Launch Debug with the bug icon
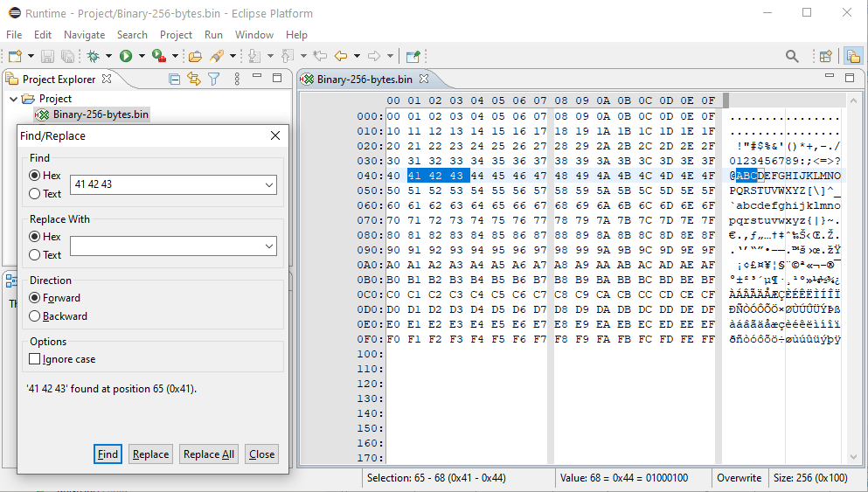Screen dimensions: 868x492 tap(93, 56)
